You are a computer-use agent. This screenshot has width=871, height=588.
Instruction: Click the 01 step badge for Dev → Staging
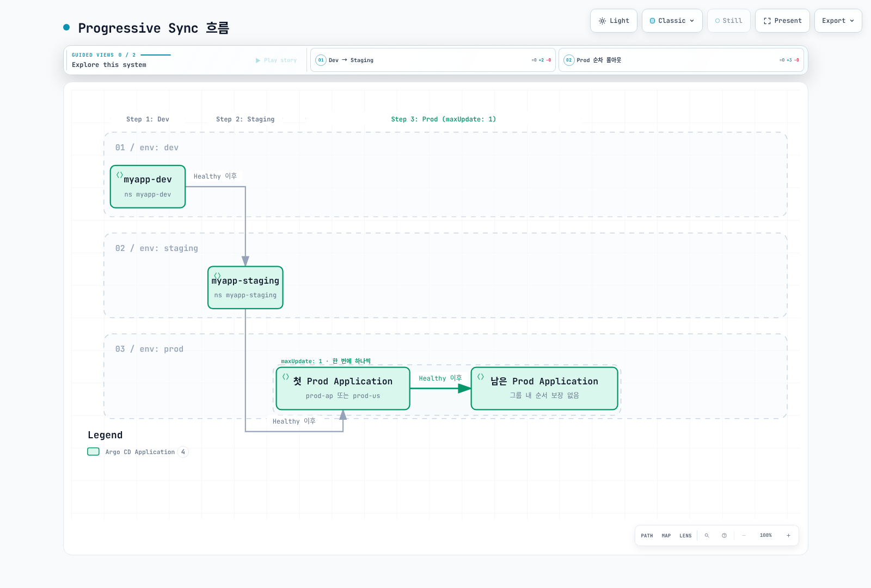[x=321, y=60]
